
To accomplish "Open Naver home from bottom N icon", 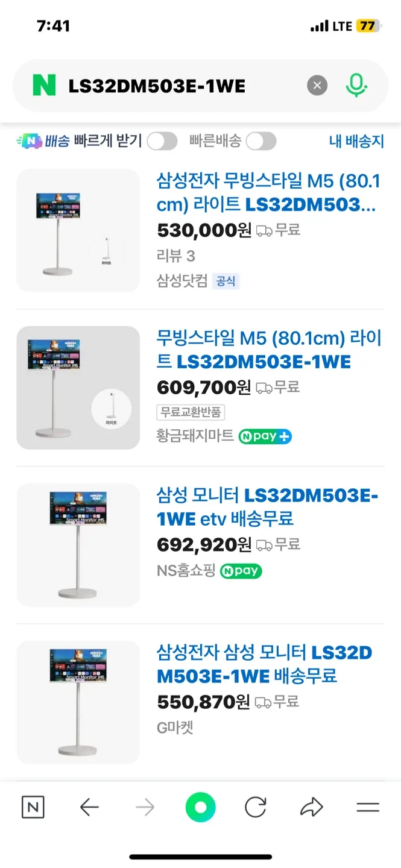I will point(33,807).
